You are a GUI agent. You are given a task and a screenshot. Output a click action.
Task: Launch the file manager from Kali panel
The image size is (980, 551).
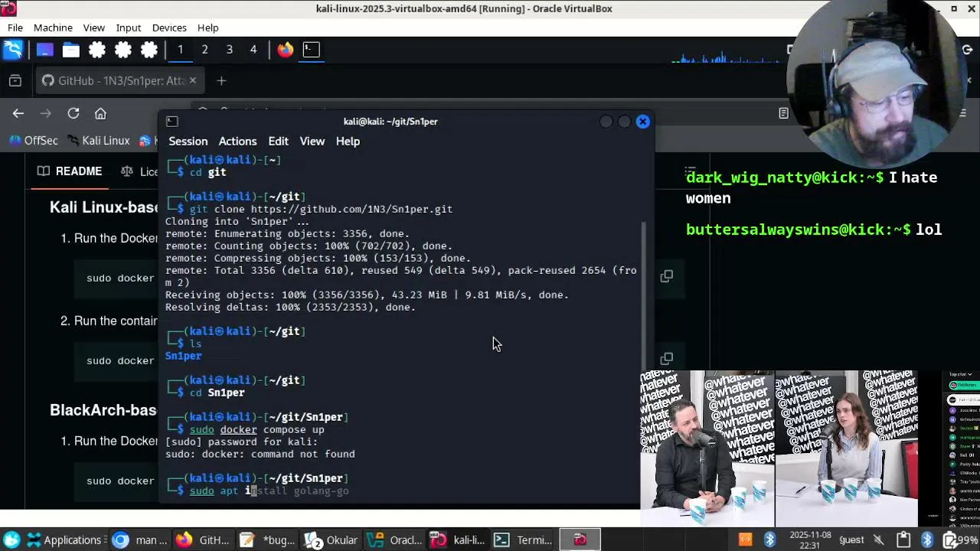pyautogui.click(x=70, y=51)
